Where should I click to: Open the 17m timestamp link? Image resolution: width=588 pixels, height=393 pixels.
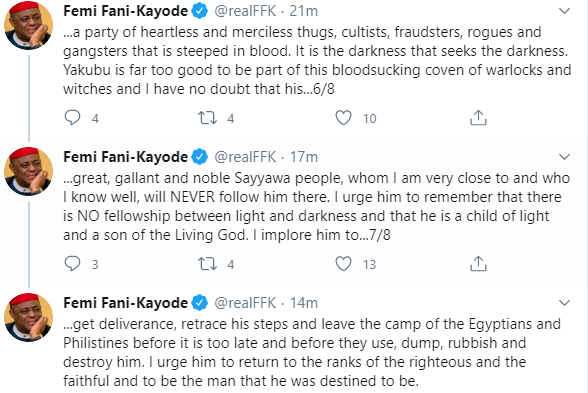pyautogui.click(x=304, y=157)
